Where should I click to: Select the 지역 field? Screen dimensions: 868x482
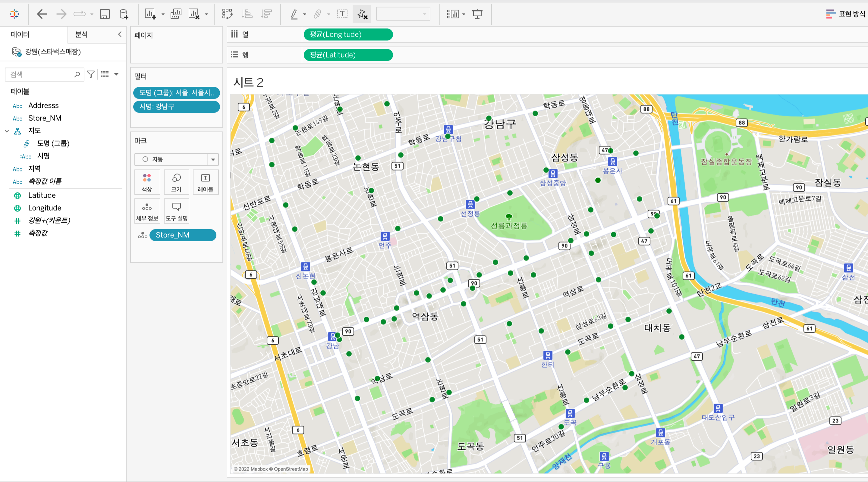click(x=34, y=168)
